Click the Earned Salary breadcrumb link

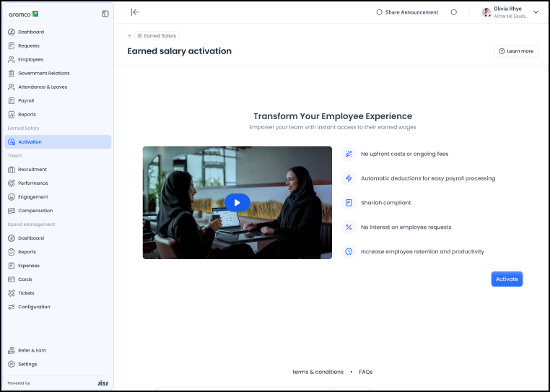tap(160, 35)
